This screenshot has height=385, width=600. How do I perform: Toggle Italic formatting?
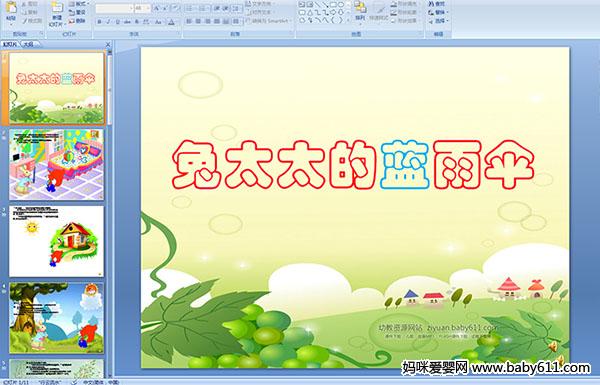108,22
